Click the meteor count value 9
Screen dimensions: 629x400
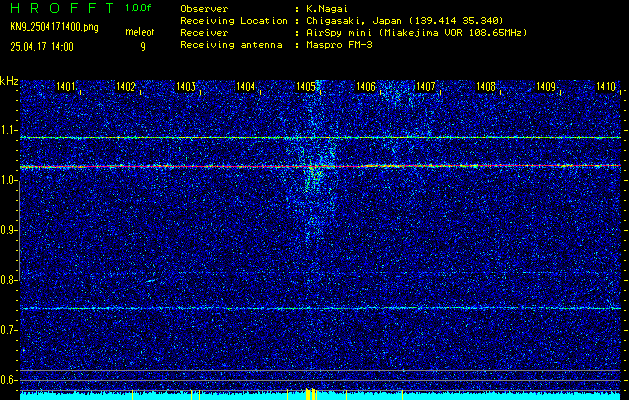[143, 47]
